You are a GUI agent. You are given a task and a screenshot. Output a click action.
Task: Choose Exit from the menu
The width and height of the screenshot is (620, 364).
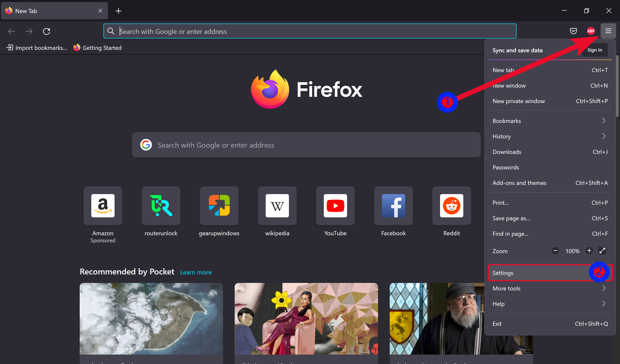[x=550, y=324]
